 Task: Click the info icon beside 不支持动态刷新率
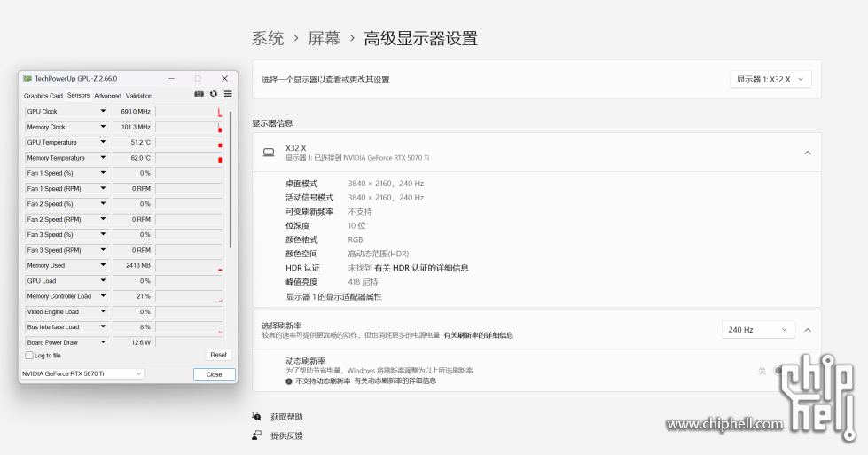tap(288, 381)
